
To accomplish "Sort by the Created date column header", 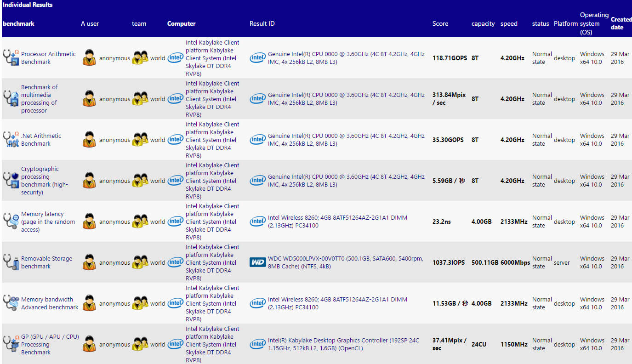I will (x=621, y=23).
